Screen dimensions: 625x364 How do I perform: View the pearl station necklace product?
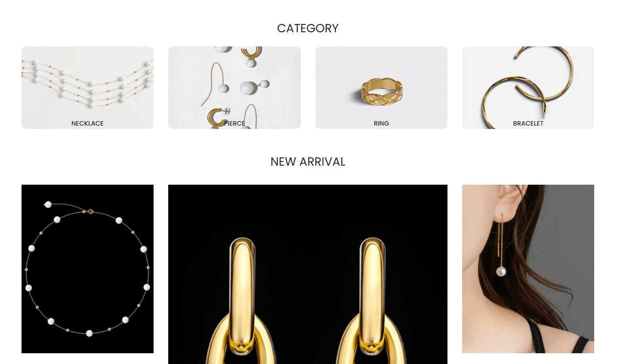[x=88, y=269]
